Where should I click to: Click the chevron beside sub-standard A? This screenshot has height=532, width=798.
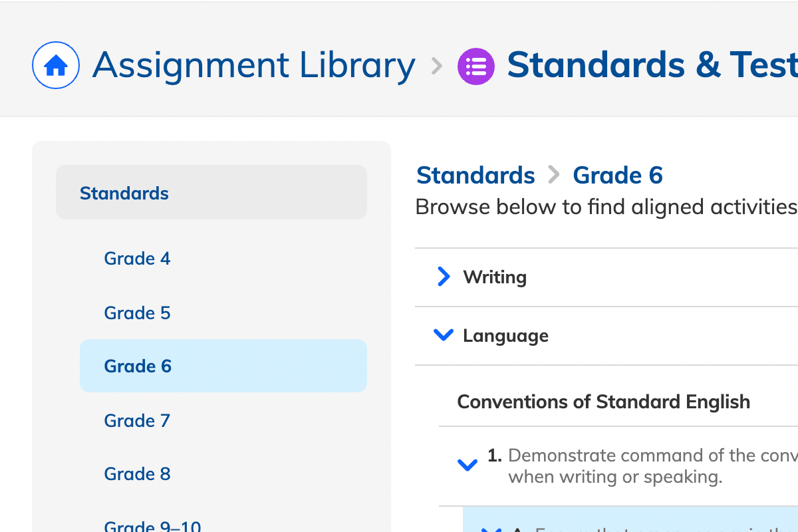coord(491,527)
